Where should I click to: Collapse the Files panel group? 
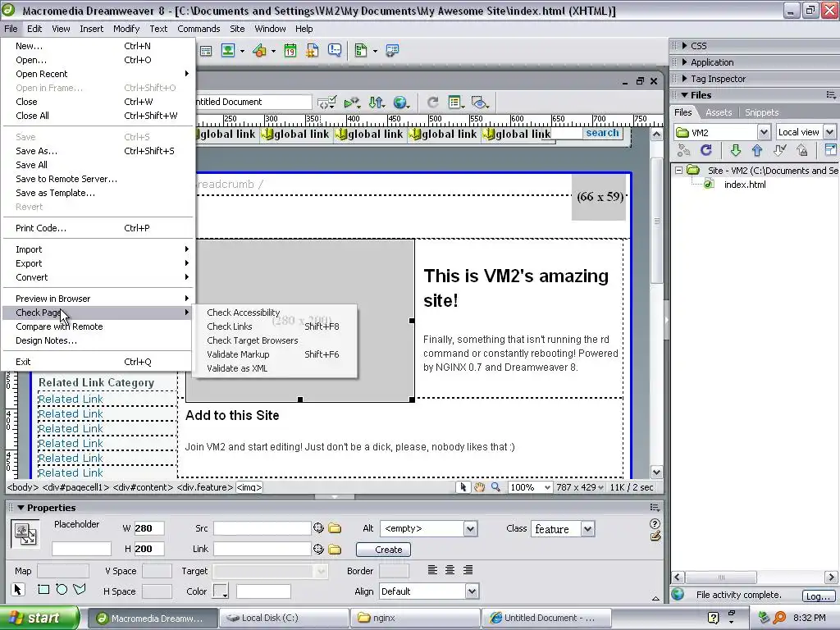(x=685, y=95)
